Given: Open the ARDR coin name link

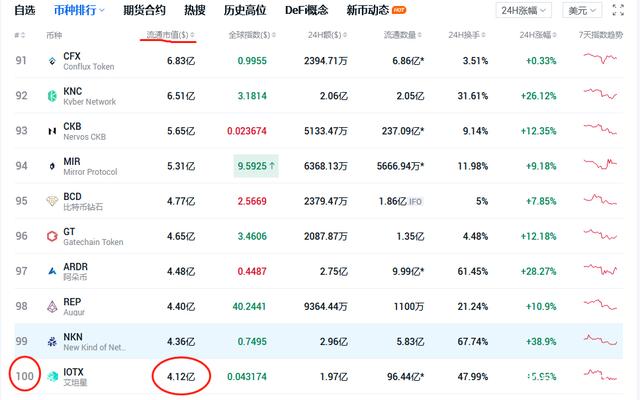Looking at the screenshot, I should (x=76, y=267).
